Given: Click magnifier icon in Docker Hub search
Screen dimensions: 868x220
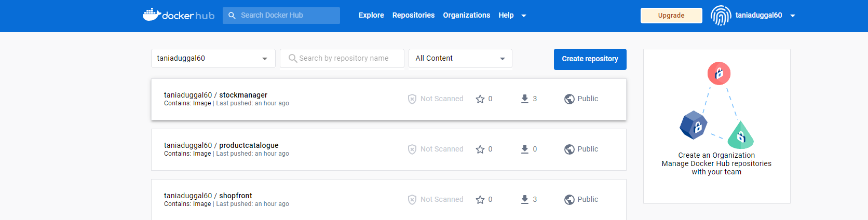Looking at the screenshot, I should [232, 16].
